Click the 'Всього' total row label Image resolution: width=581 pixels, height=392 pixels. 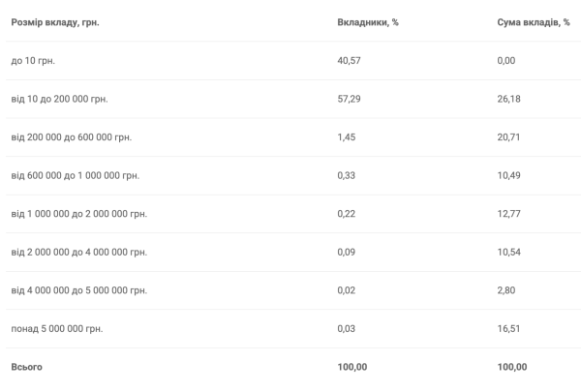tap(27, 367)
